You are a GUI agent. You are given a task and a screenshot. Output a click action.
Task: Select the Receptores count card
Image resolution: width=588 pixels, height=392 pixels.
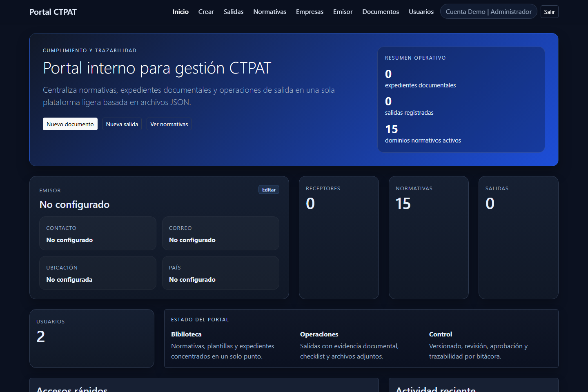339,238
